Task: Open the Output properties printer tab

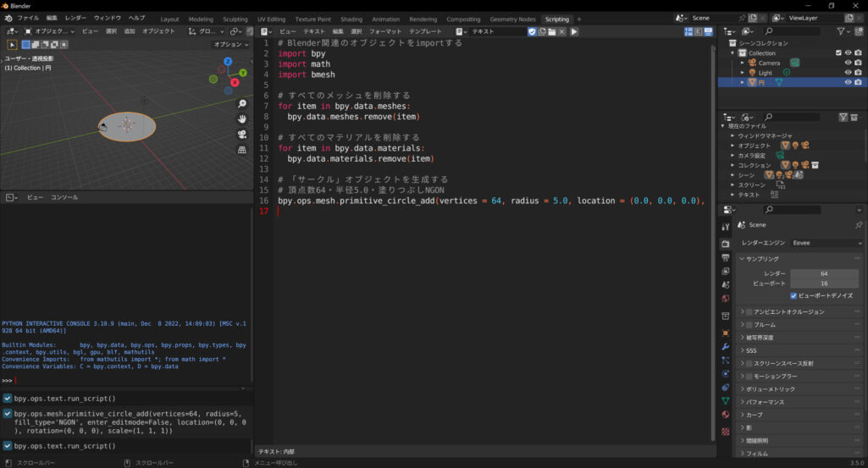Action: [725, 257]
